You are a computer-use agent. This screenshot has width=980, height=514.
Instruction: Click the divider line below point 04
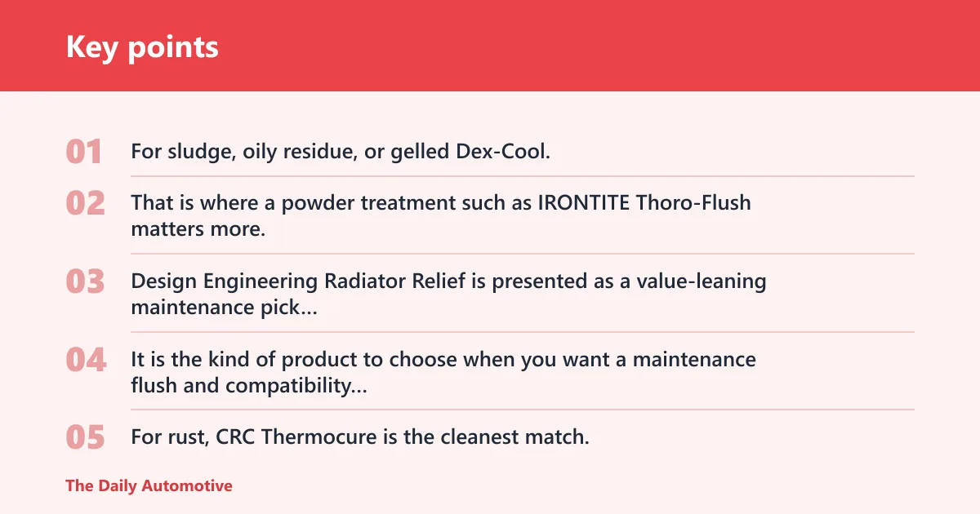coord(523,410)
